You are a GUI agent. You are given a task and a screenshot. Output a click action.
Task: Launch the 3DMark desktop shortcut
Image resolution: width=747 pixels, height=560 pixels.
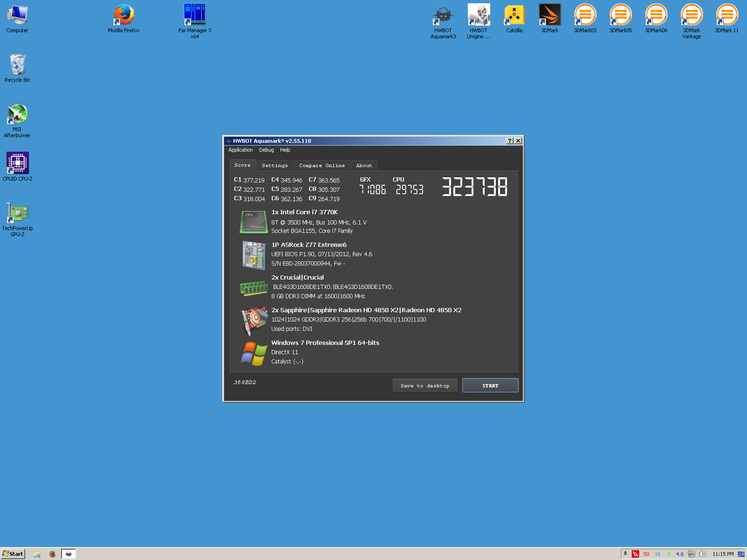click(x=550, y=19)
